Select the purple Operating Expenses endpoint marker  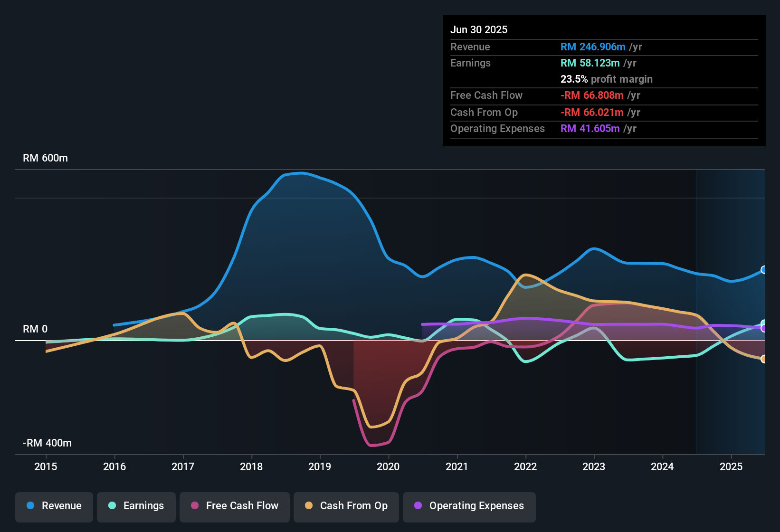click(763, 328)
